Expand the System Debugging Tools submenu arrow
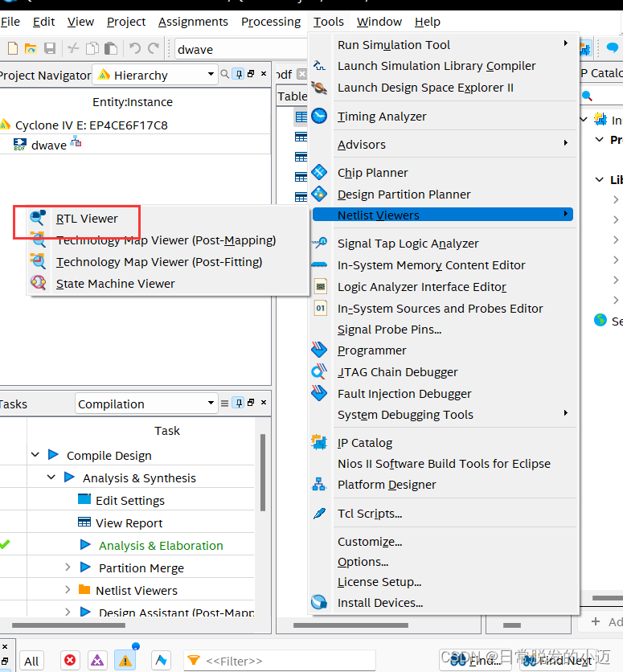This screenshot has width=623, height=672. tap(566, 413)
